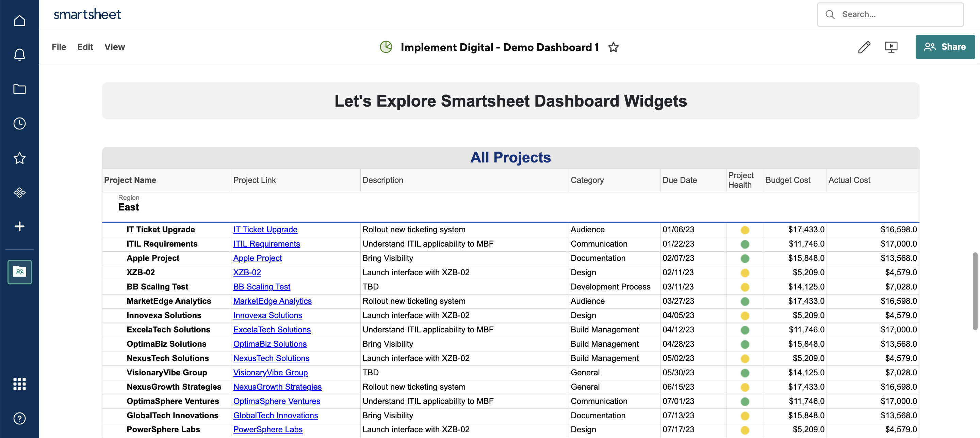Click the page vertical scrollbar

click(975, 291)
